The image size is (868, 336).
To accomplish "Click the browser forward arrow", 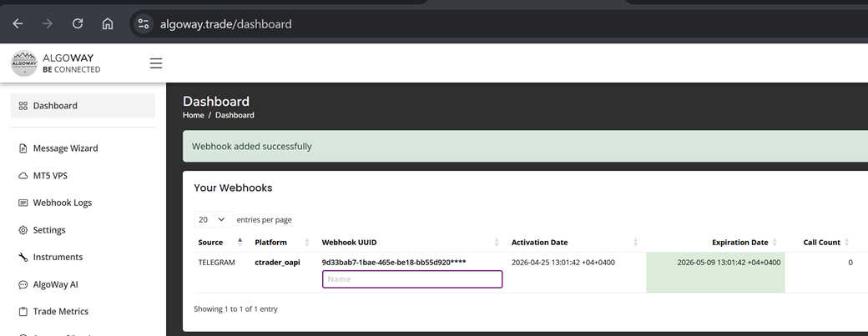I will coord(48,24).
